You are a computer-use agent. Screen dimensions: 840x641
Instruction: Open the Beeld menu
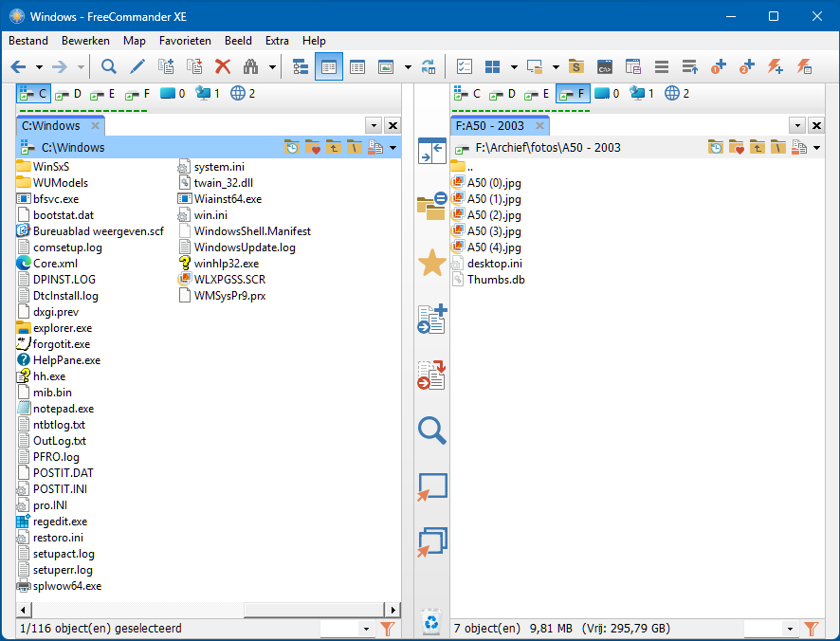coord(238,41)
